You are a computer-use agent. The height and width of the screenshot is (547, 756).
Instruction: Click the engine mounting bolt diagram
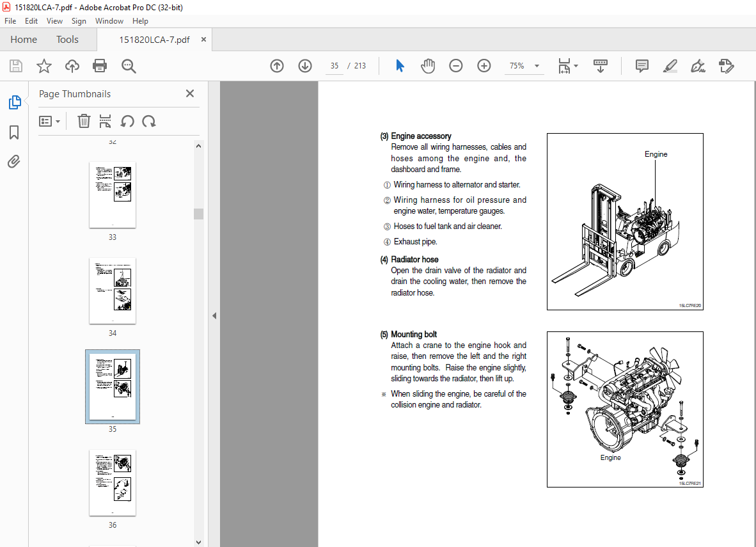pyautogui.click(x=625, y=409)
